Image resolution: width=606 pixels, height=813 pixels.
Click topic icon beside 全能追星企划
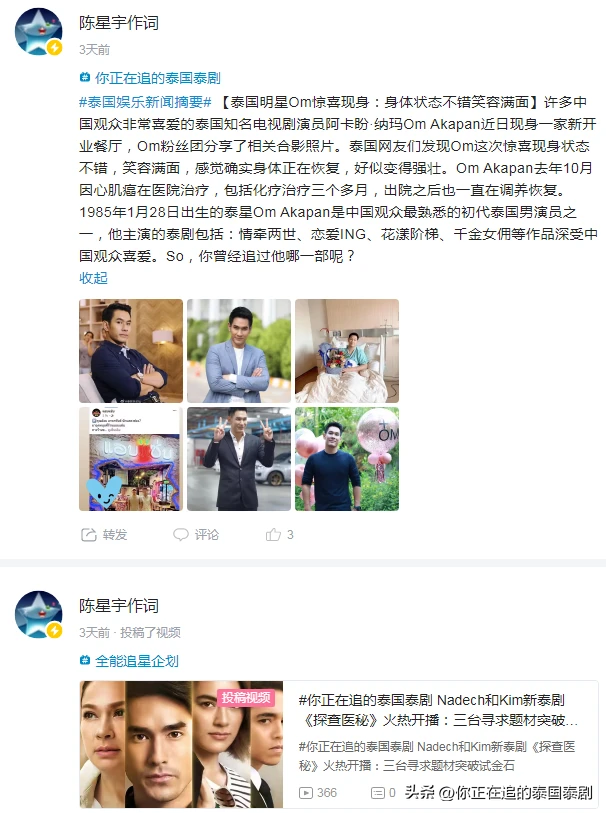pyautogui.click(x=85, y=661)
